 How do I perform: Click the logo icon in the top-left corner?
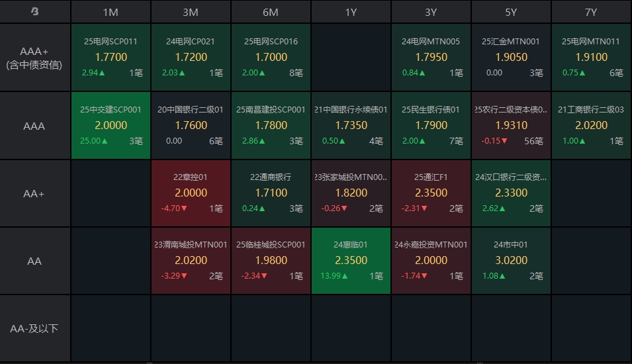click(x=35, y=12)
